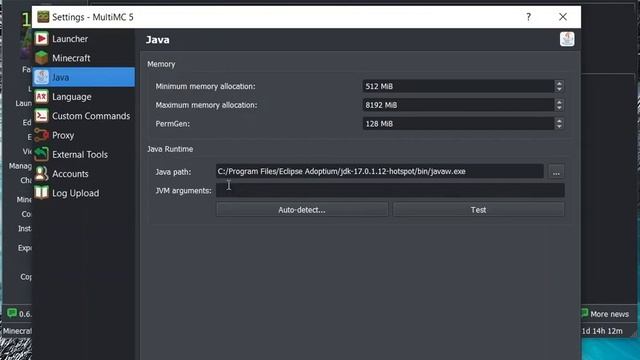Click the Test button for Java
This screenshot has width=640, height=360.
point(478,210)
